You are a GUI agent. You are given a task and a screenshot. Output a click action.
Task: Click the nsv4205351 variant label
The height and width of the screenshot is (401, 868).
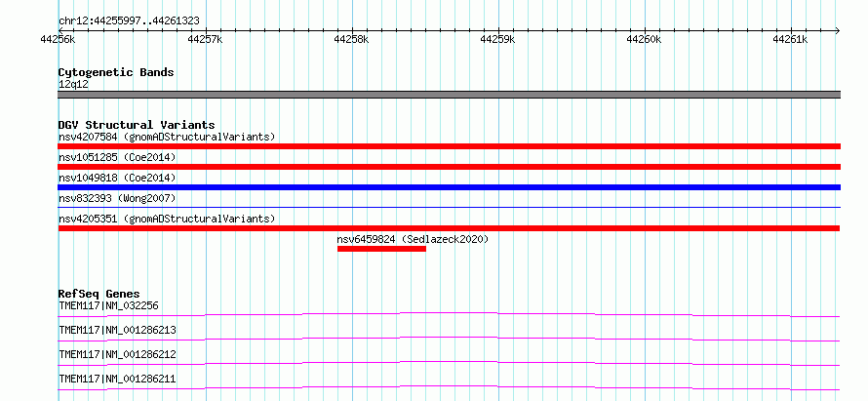click(167, 219)
